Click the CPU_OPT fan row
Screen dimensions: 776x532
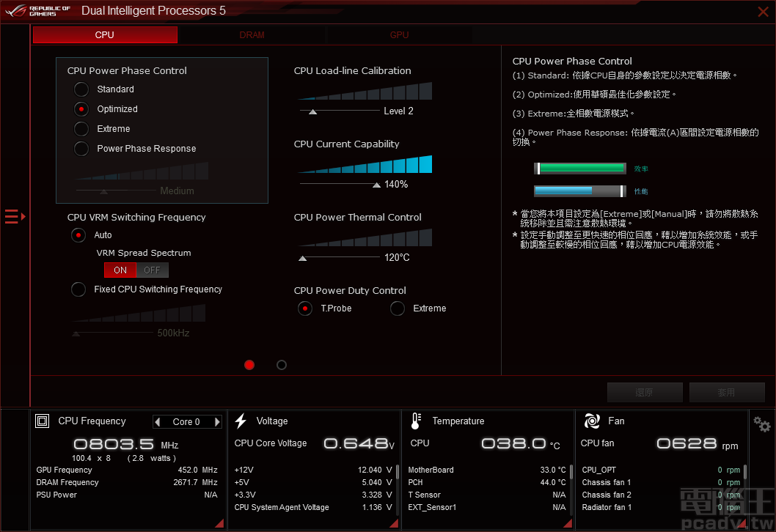(661, 470)
